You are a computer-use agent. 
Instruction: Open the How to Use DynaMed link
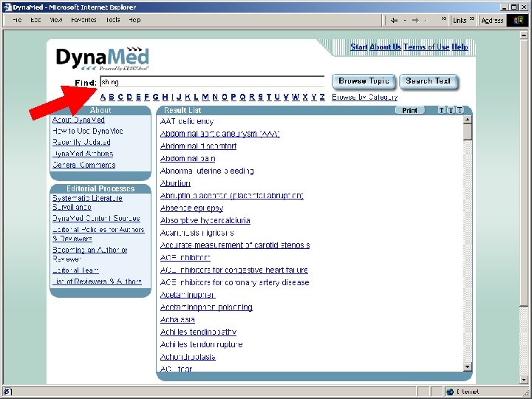87,131
